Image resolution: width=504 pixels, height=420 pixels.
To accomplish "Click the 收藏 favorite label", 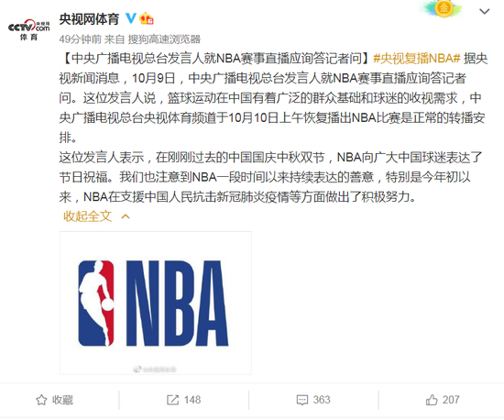I will tap(62, 400).
